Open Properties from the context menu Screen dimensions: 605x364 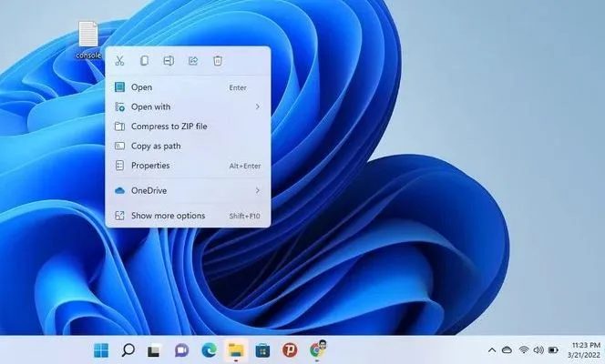188,166
